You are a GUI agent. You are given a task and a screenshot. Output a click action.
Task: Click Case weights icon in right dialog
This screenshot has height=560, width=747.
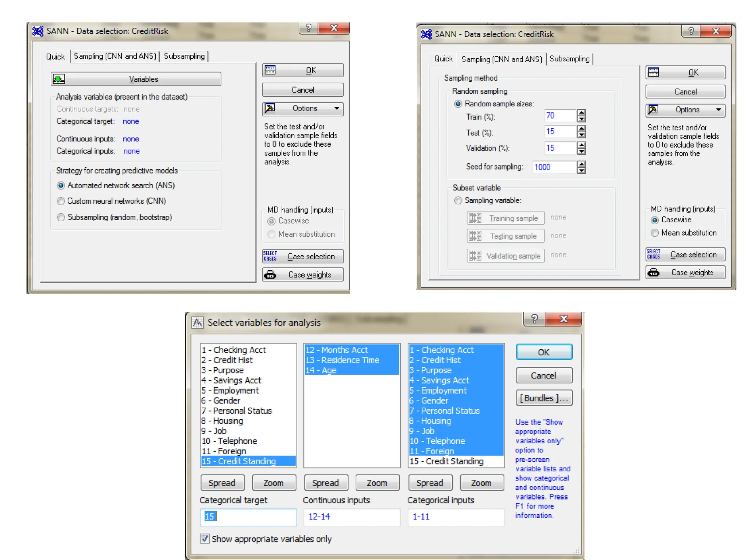point(653,272)
